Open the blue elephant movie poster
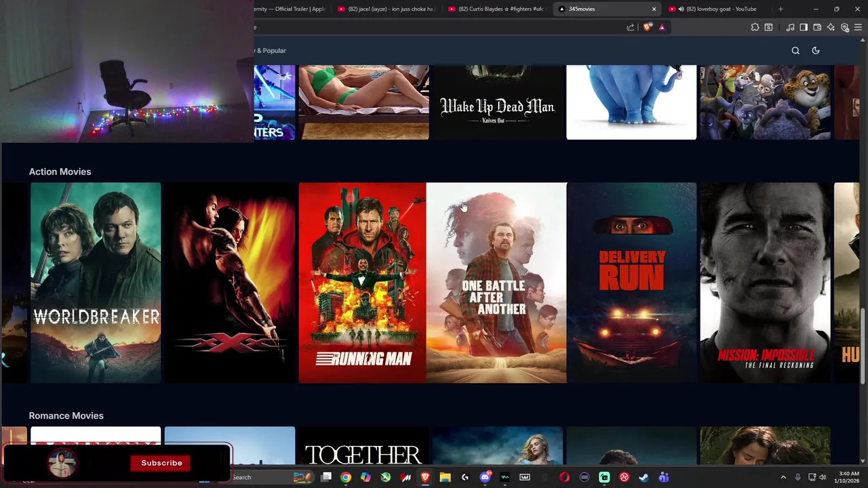This screenshot has height=488, width=868. tap(631, 102)
